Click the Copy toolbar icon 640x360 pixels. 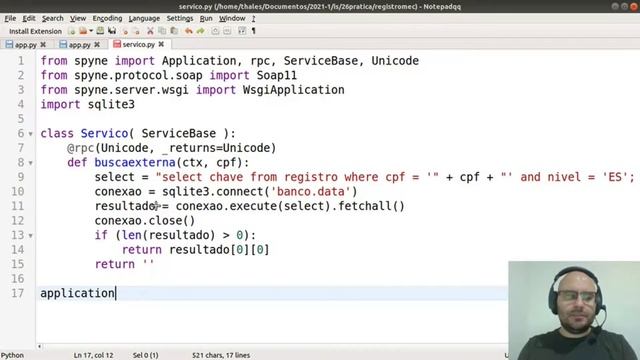point(162,31)
